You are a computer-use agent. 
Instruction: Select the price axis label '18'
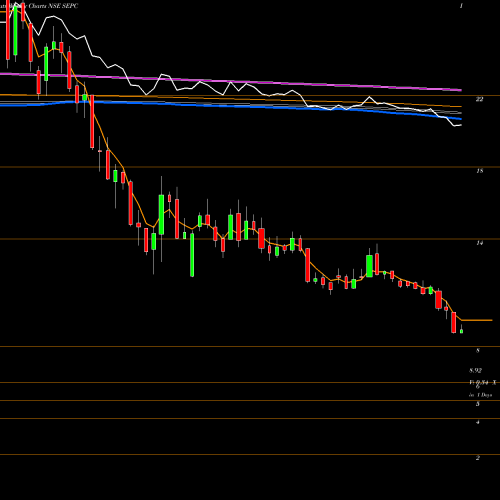[479, 171]
